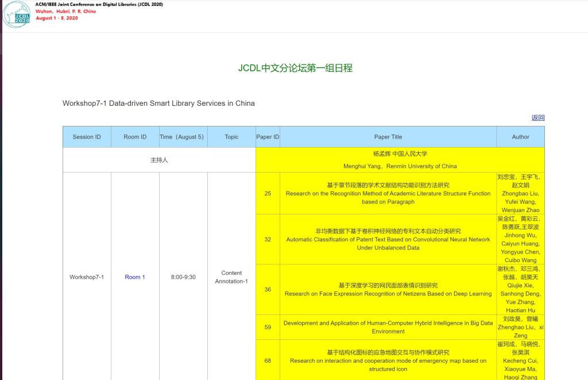Click the ACM/IEEE Joint Conference title text
The width and height of the screenshot is (588, 380).
[x=99, y=4]
